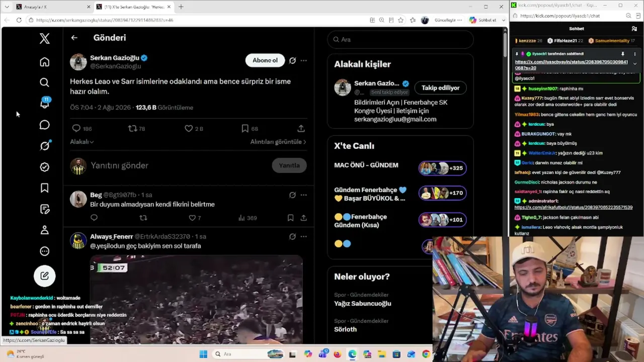Click the x.com address bar
Viewport: 644px width, 362px height.
click(196, 20)
